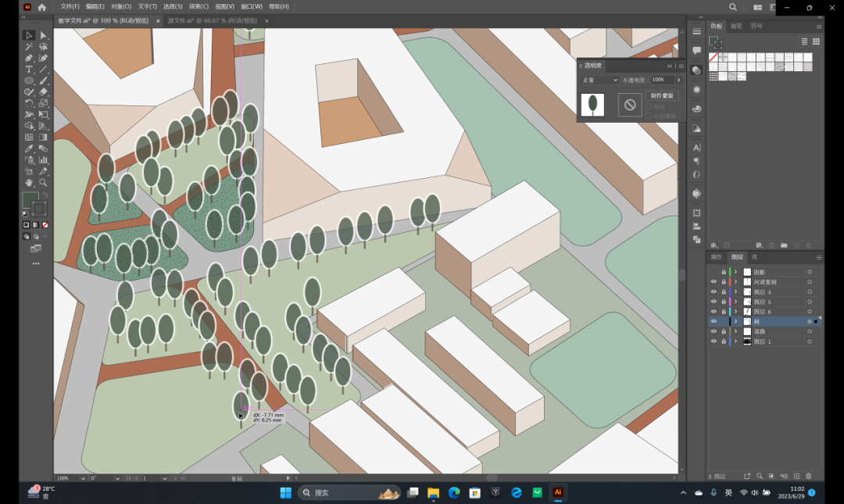Select the Eraser tool
Viewport: 844px width, 504px height.
[43, 92]
